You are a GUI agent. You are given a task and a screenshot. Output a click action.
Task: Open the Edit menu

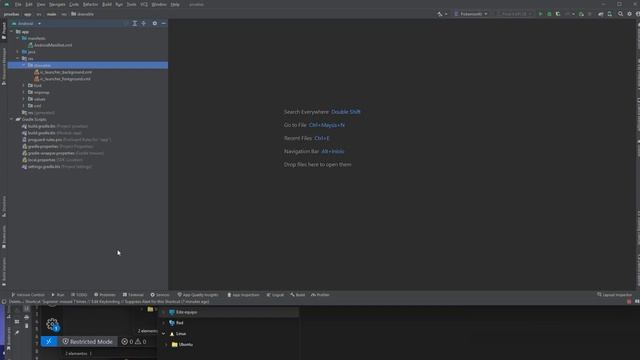pos(29,4)
